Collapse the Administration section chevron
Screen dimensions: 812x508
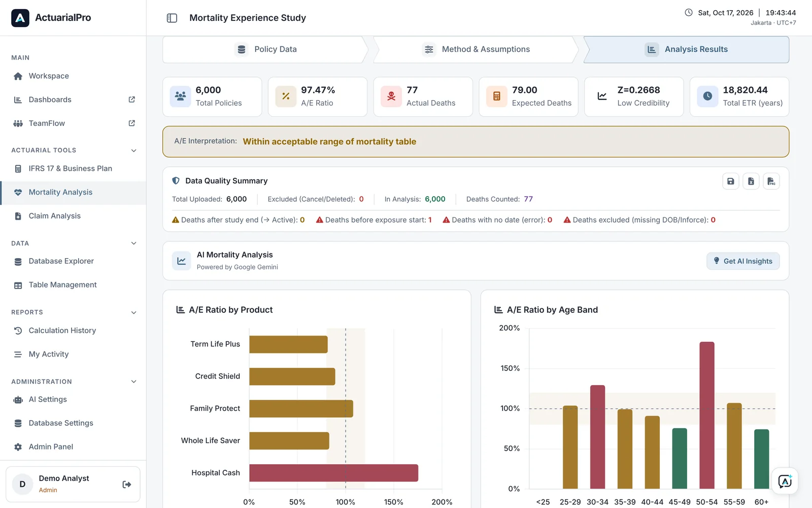coord(134,382)
